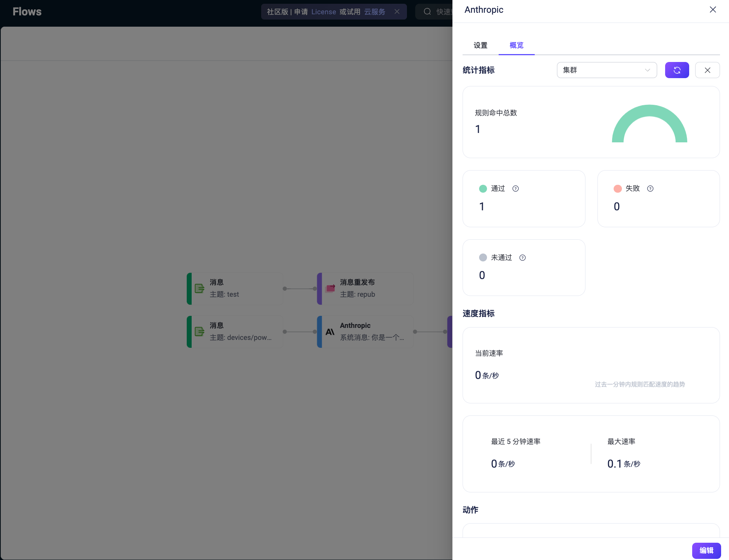Viewport: 729px width, 560px height.
Task: Click the devices/pow message source icon
Action: click(200, 332)
